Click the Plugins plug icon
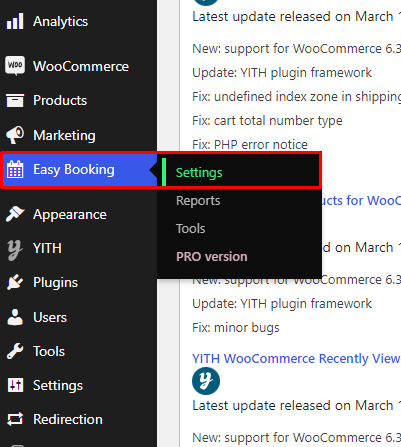 coord(15,282)
